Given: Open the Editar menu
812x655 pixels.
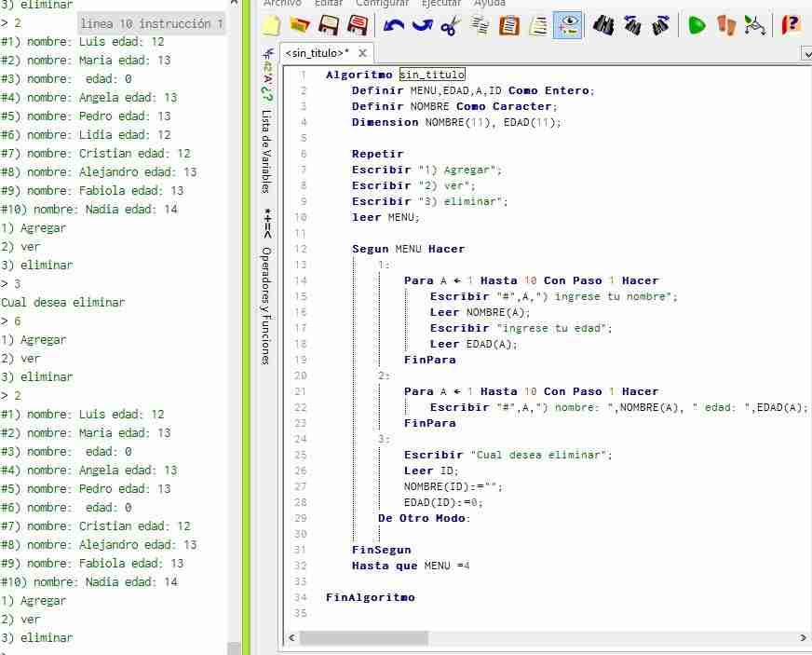Looking at the screenshot, I should (329, 3).
